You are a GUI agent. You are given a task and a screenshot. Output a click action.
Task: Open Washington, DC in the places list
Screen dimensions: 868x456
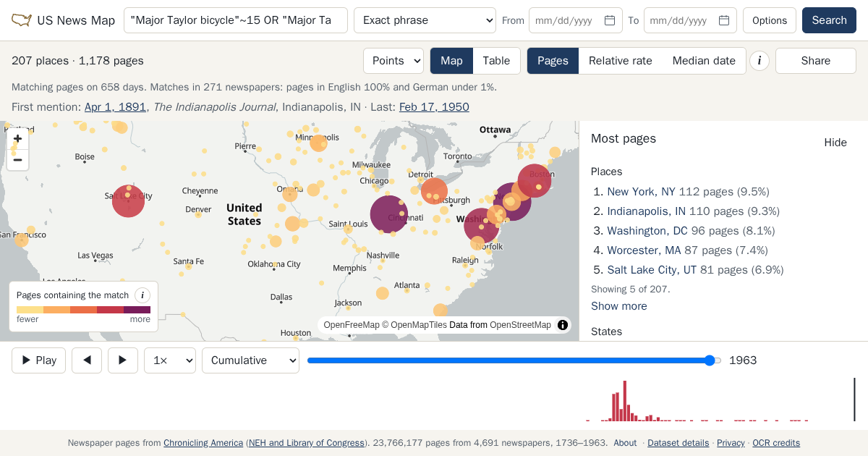[x=647, y=231]
